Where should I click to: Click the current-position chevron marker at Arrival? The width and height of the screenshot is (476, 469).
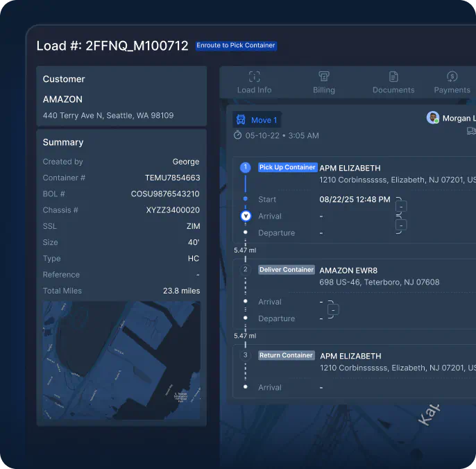(x=246, y=216)
